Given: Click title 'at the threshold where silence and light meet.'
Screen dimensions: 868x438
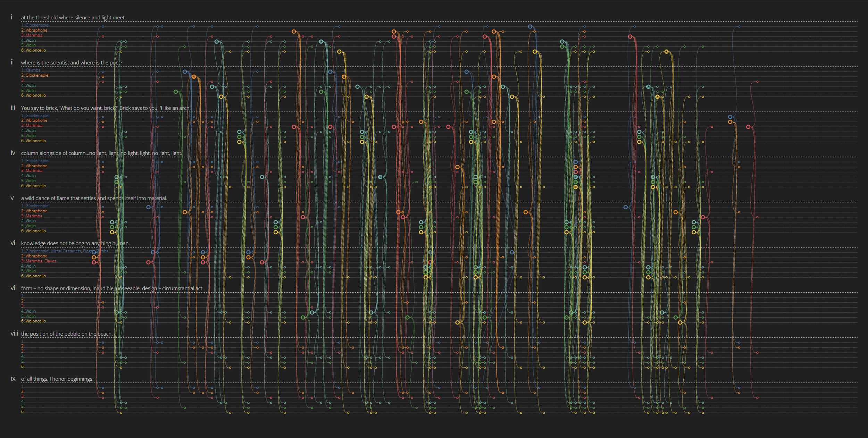Looking at the screenshot, I should [x=73, y=18].
